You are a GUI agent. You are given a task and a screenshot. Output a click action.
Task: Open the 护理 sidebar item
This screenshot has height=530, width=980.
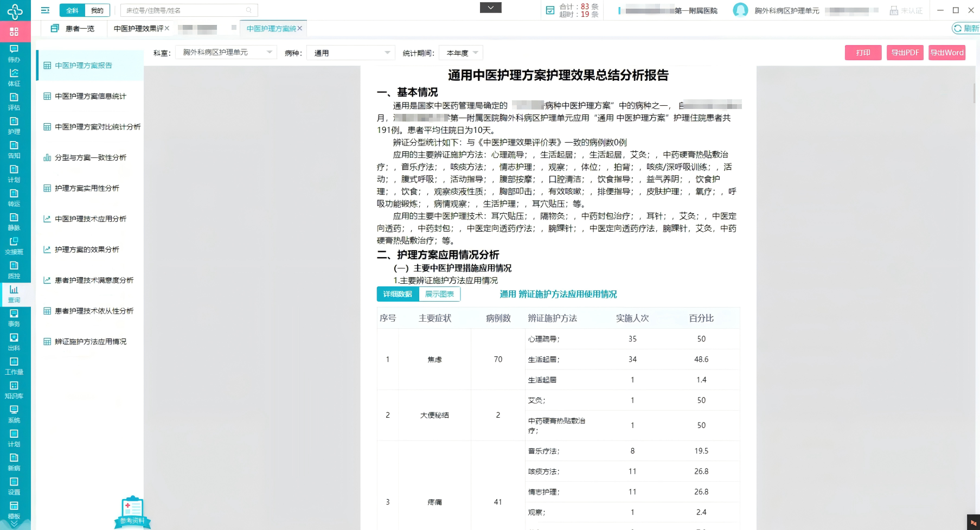coord(14,125)
